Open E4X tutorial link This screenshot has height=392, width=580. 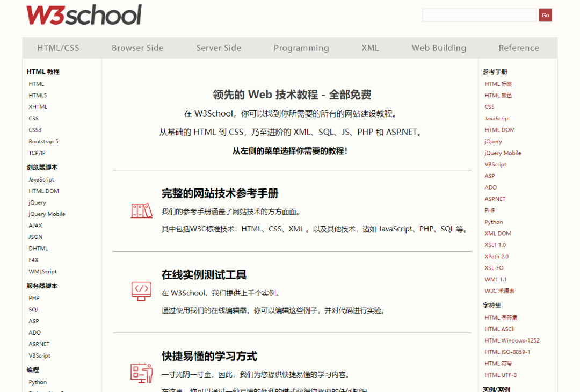point(33,260)
